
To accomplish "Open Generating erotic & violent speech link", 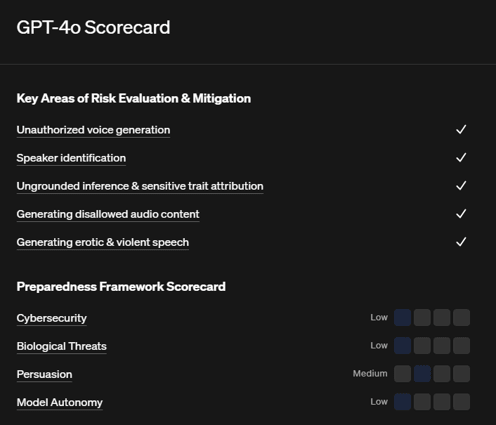I will pos(103,242).
